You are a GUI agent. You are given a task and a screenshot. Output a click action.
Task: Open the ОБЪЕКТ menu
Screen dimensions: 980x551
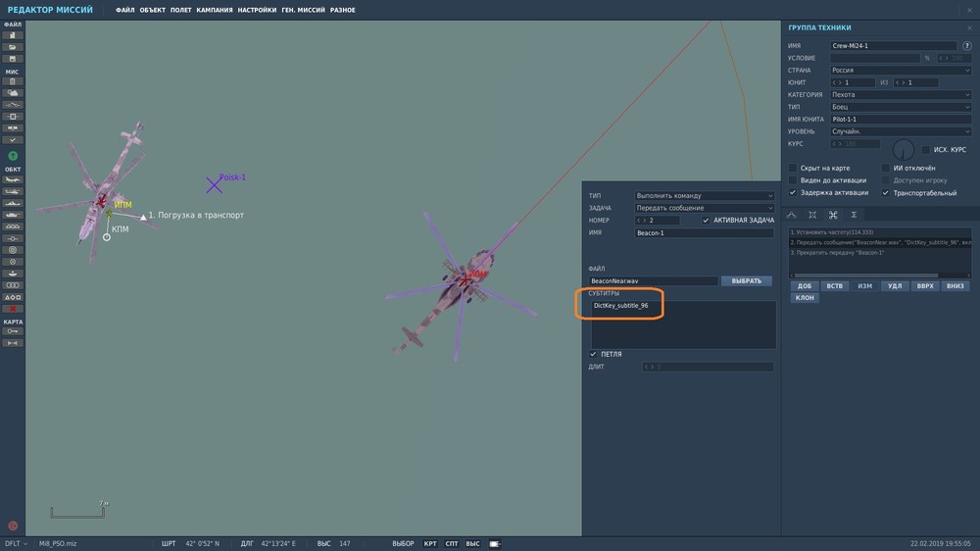153,10
